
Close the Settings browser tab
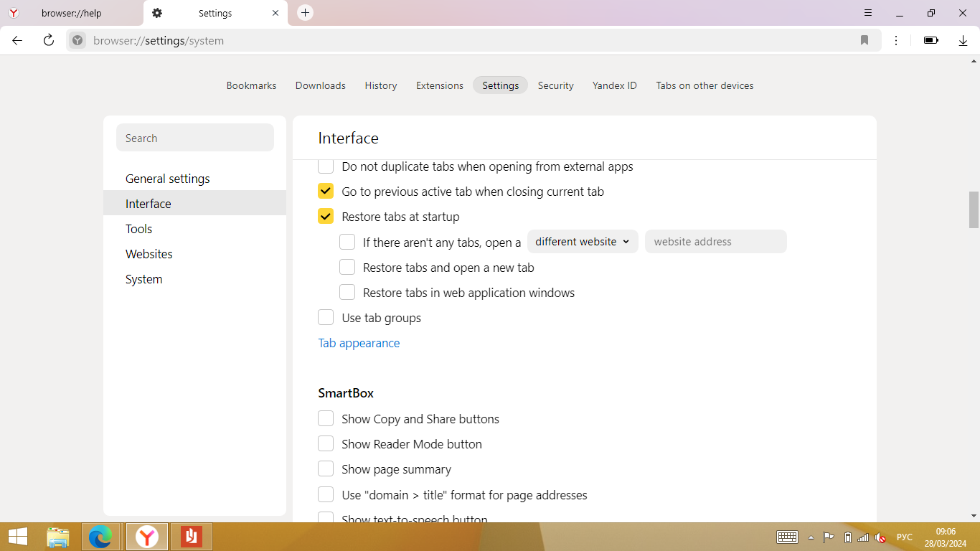tap(275, 13)
